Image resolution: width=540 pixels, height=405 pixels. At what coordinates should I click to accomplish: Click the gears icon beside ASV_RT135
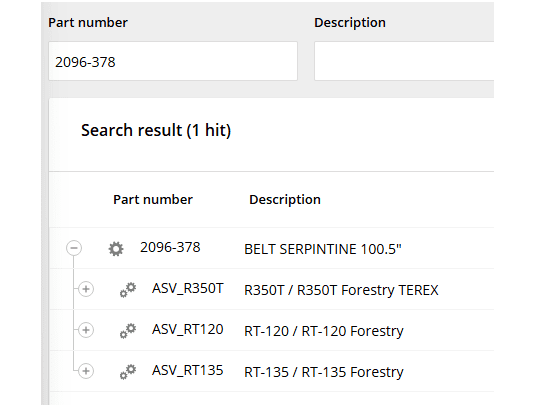pos(128,372)
